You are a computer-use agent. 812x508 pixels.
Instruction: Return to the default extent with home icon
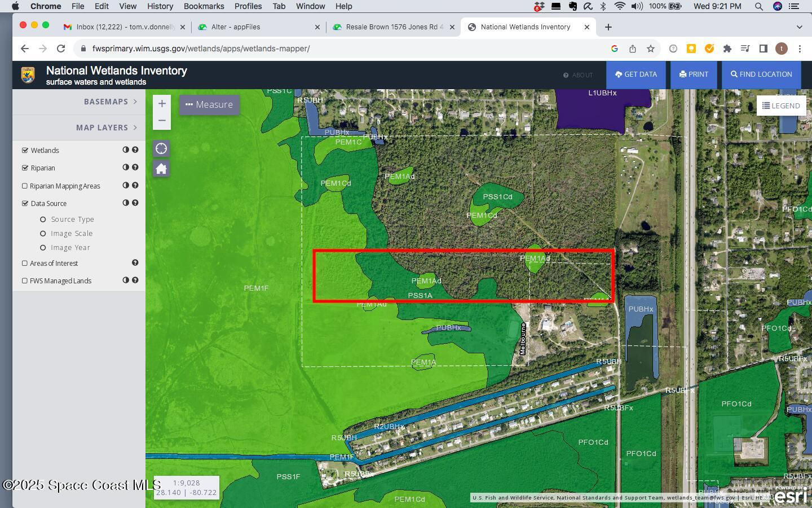click(161, 169)
